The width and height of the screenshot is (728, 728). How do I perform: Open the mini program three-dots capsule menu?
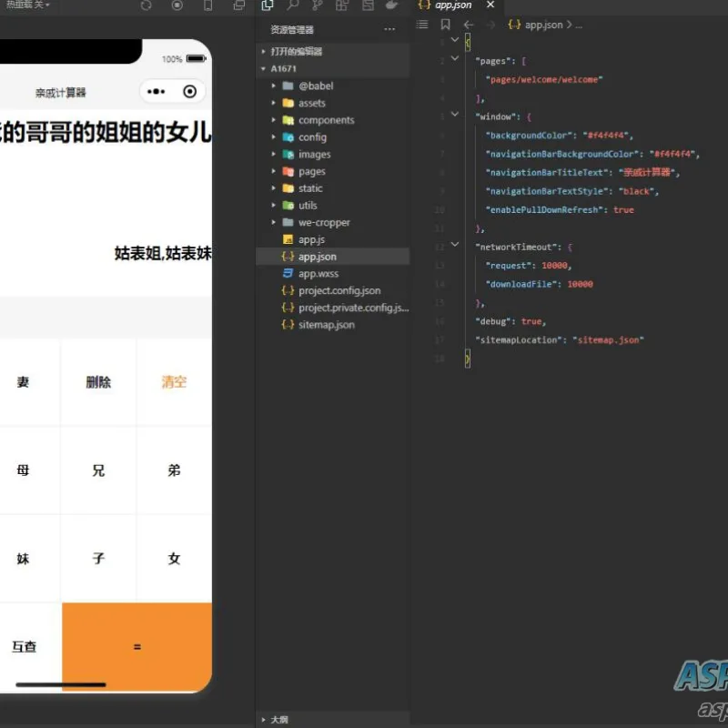coord(156,92)
